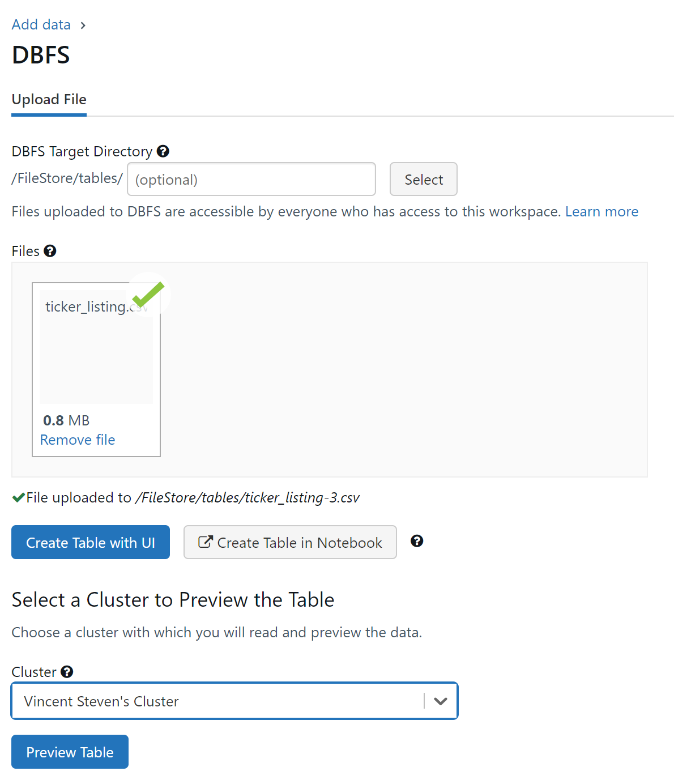Click the Select directory button

(424, 179)
